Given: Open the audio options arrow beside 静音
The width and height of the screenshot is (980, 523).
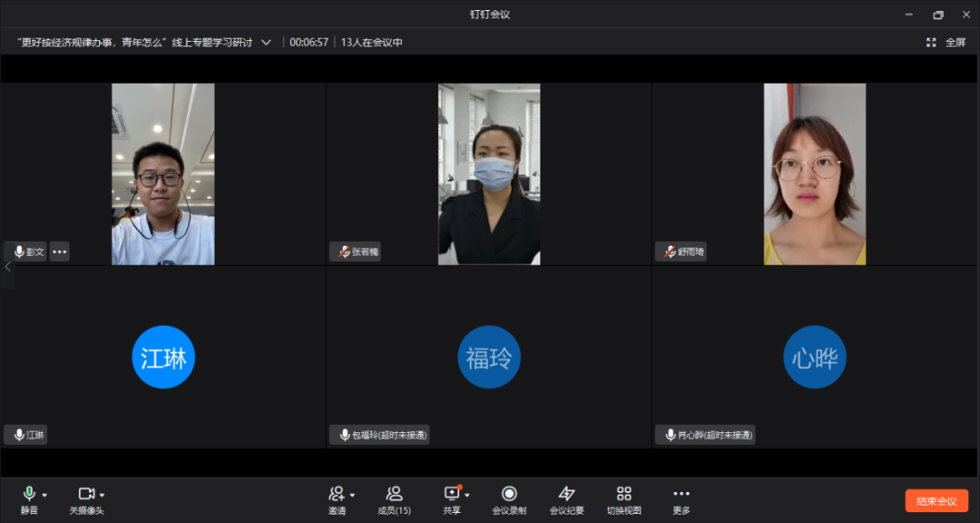Looking at the screenshot, I should (45, 495).
